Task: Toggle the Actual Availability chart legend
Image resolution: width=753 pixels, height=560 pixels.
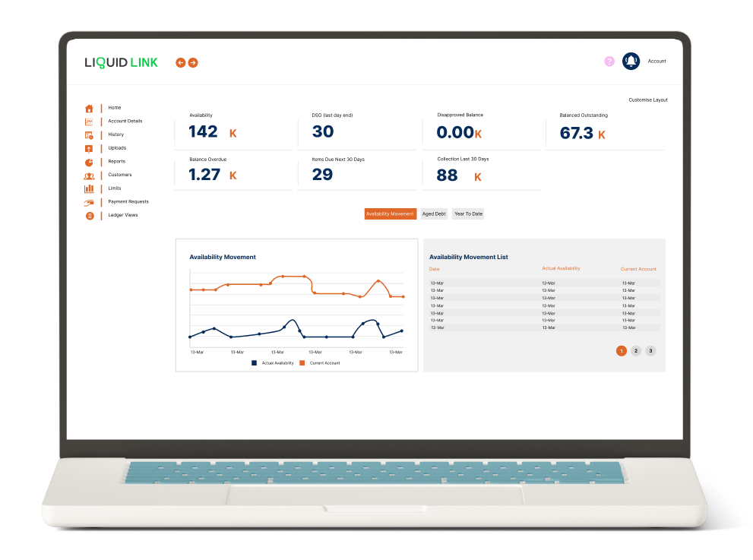Action: pyautogui.click(x=271, y=362)
